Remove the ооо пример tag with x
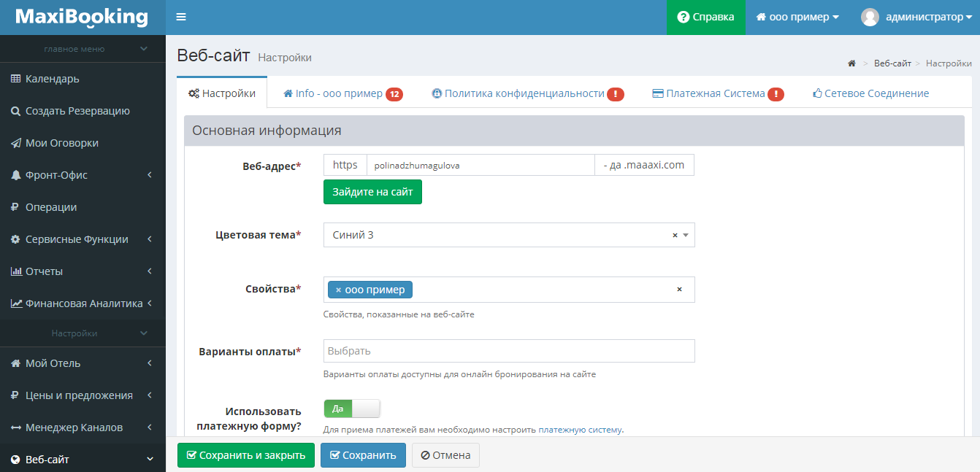 [x=338, y=290]
